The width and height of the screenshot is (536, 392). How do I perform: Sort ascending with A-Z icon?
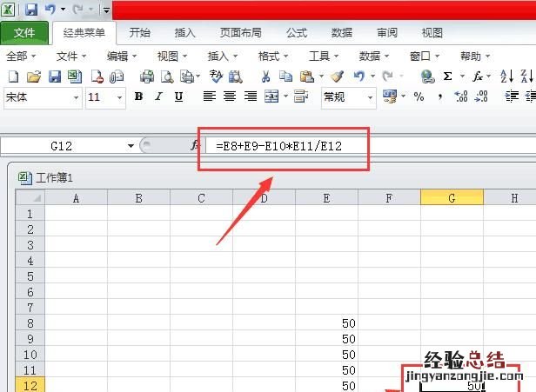click(506, 76)
